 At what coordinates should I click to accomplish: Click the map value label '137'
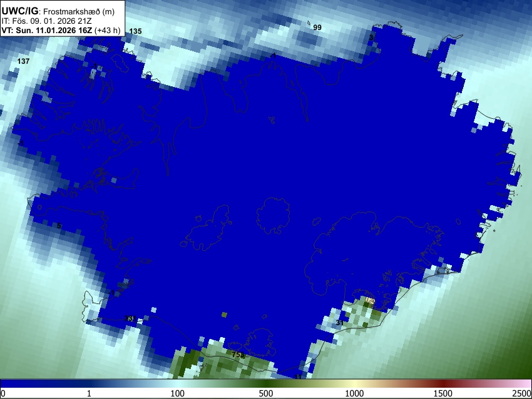[23, 61]
